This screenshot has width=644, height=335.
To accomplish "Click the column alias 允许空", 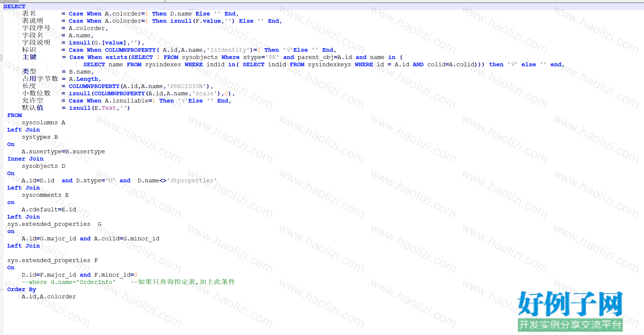I will click(x=33, y=101).
